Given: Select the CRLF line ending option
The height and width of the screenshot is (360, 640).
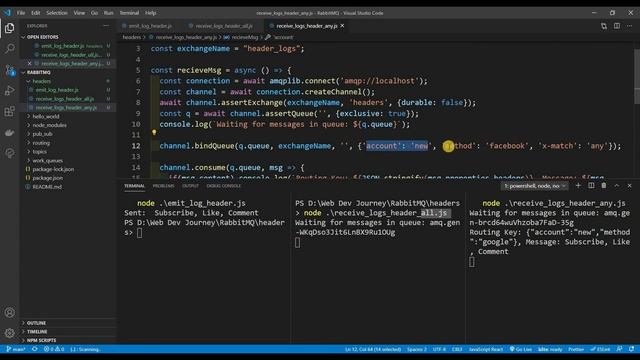Looking at the screenshot, I should [457, 349].
